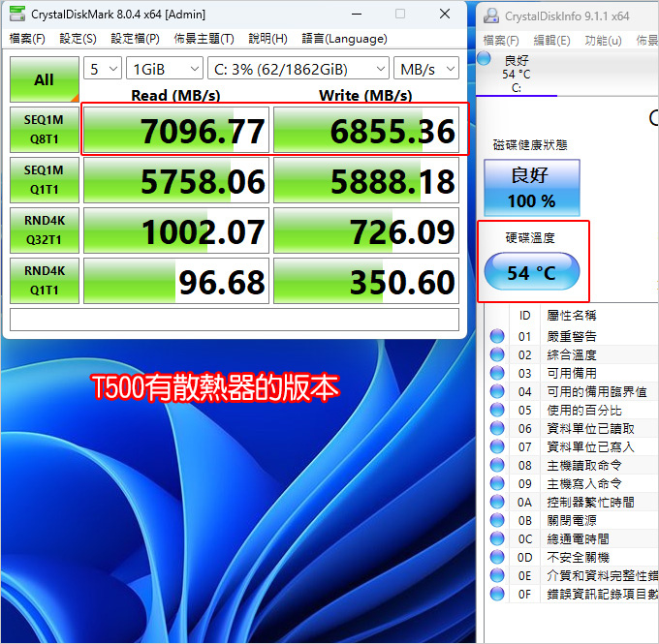Run the RND4K Q32T1 test
This screenshot has width=659, height=644.
point(45,230)
